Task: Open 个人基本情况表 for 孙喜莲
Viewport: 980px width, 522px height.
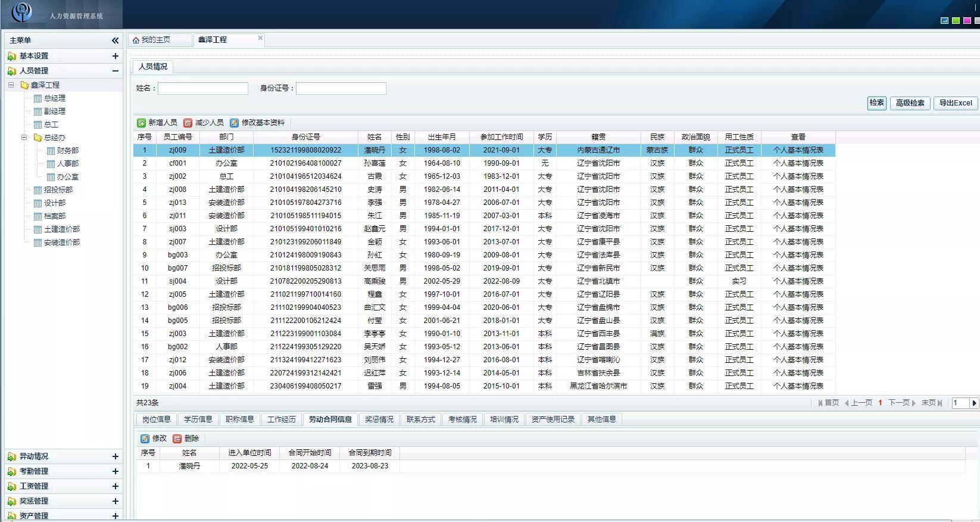Action: (798, 163)
